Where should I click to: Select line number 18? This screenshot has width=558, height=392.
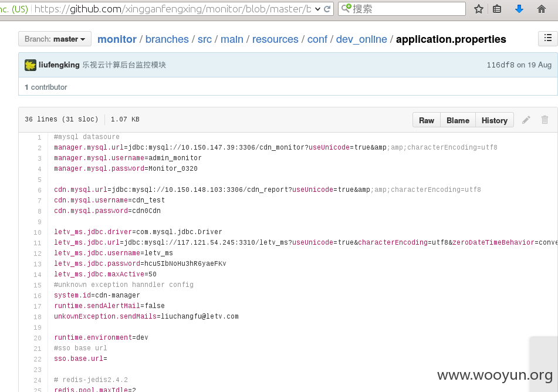point(38,317)
